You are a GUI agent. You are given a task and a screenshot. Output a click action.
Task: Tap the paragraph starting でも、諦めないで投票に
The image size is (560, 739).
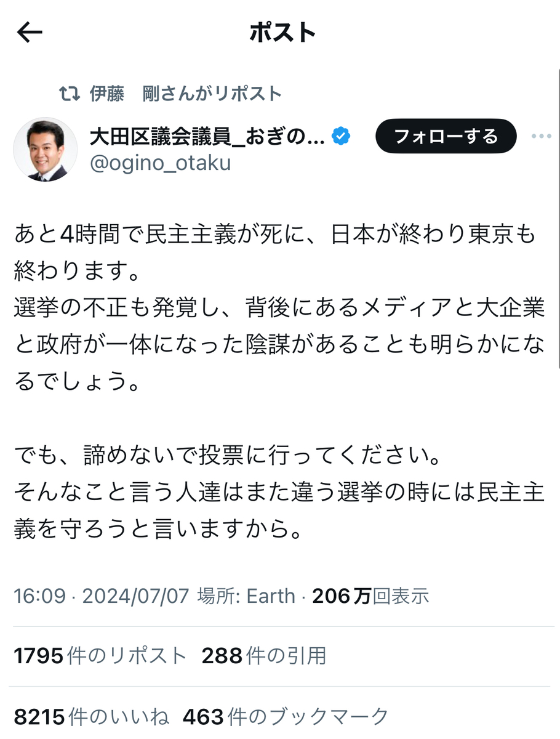[x=276, y=493]
